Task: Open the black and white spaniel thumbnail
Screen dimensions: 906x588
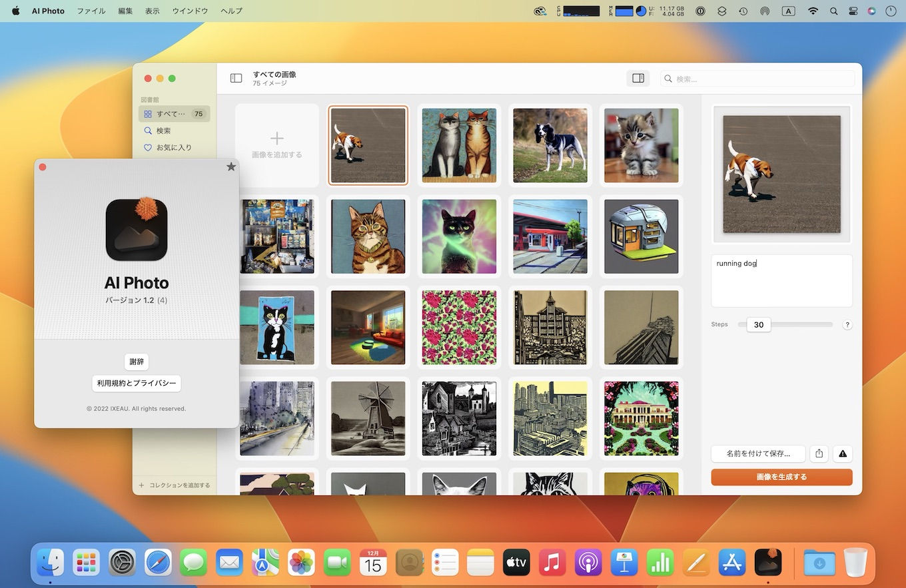Action: click(550, 145)
